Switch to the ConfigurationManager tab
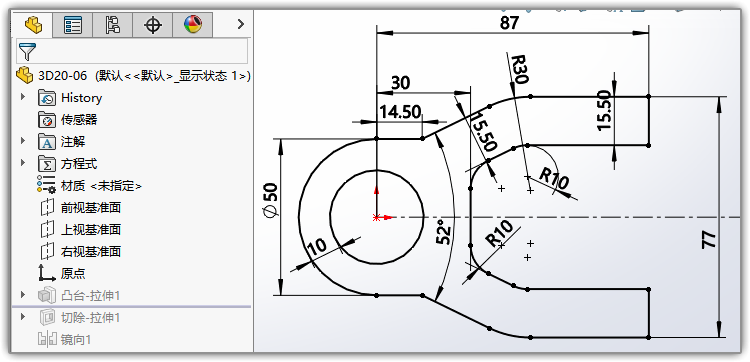Screen dimensions: 750x362 pyautogui.click(x=112, y=25)
